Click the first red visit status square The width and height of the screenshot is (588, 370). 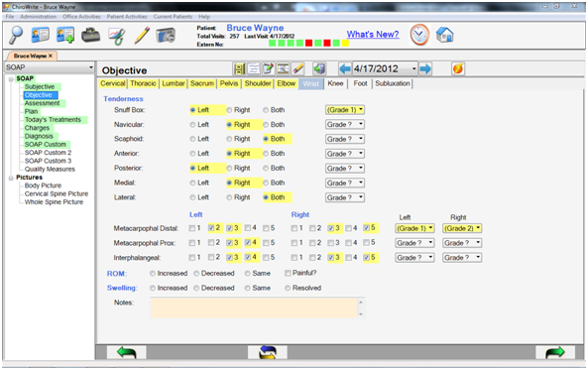pyautogui.click(x=308, y=44)
